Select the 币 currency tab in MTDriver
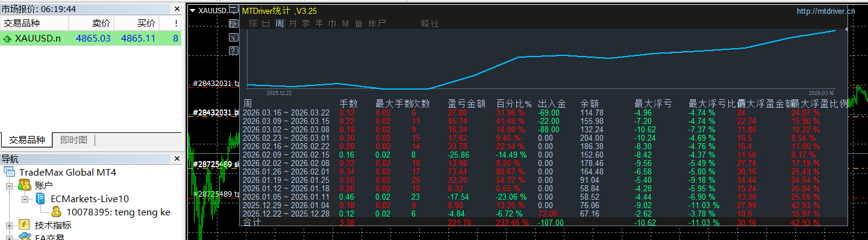This screenshot has width=868, height=240. (333, 23)
